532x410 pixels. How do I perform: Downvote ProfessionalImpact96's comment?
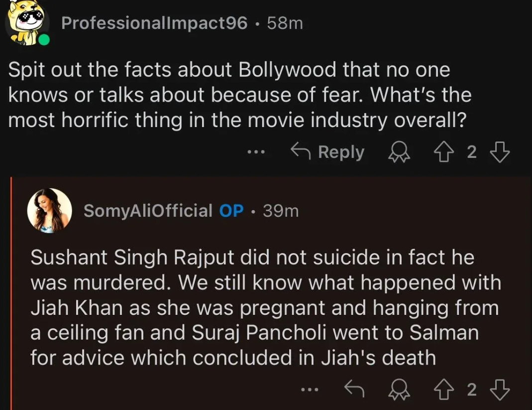point(501,152)
